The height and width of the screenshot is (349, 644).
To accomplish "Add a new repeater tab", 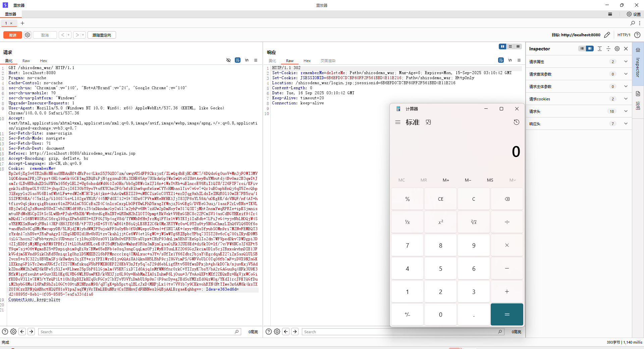I will 22,23.
